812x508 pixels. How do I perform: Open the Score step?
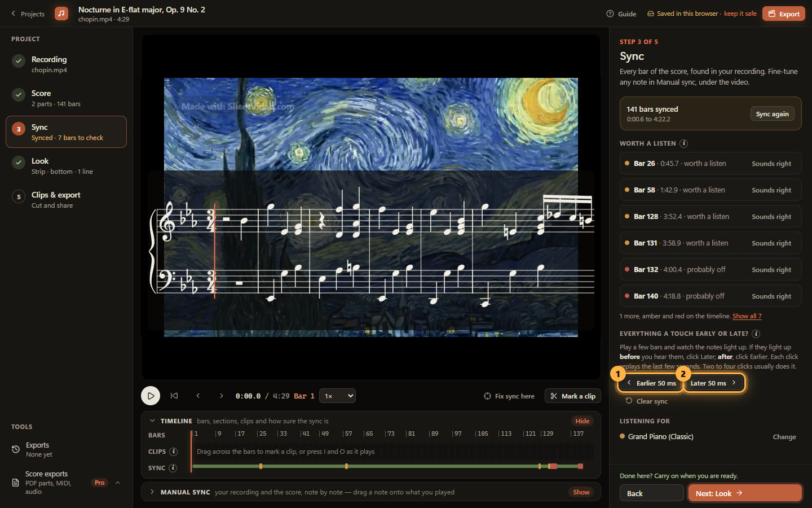[x=66, y=98]
